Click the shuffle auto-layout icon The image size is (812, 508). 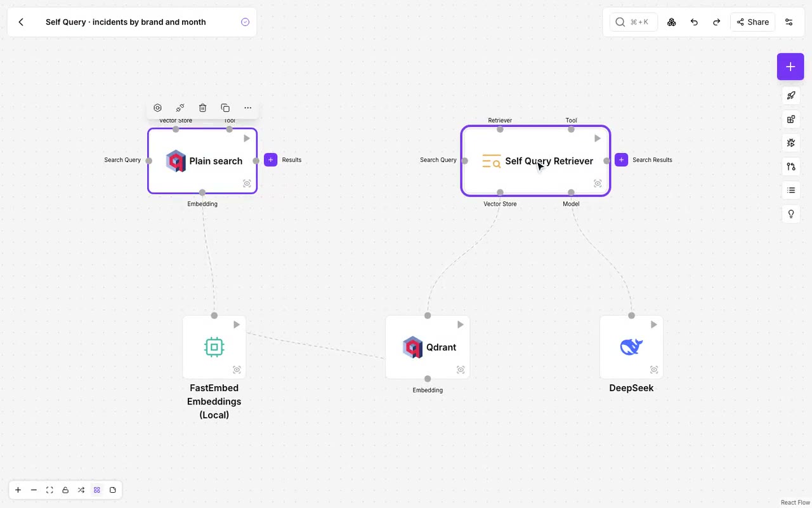click(x=81, y=490)
